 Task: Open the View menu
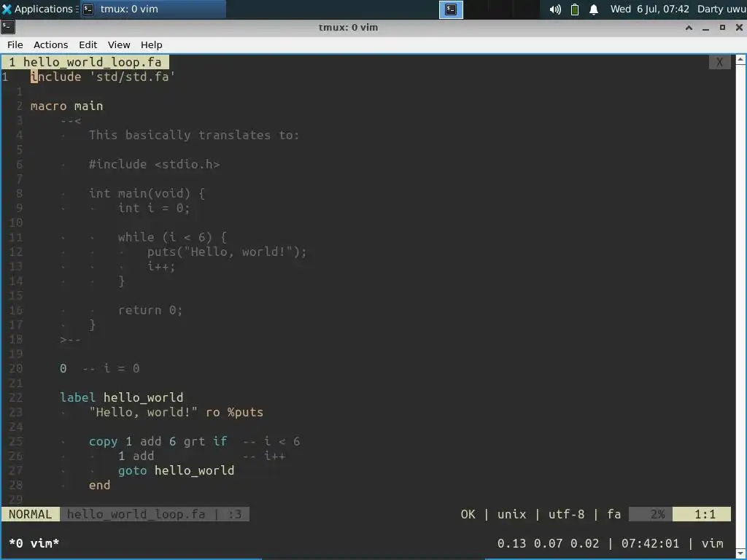119,44
